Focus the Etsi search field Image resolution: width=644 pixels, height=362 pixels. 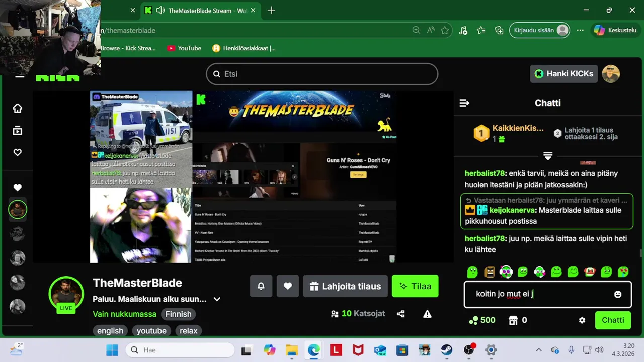click(322, 74)
